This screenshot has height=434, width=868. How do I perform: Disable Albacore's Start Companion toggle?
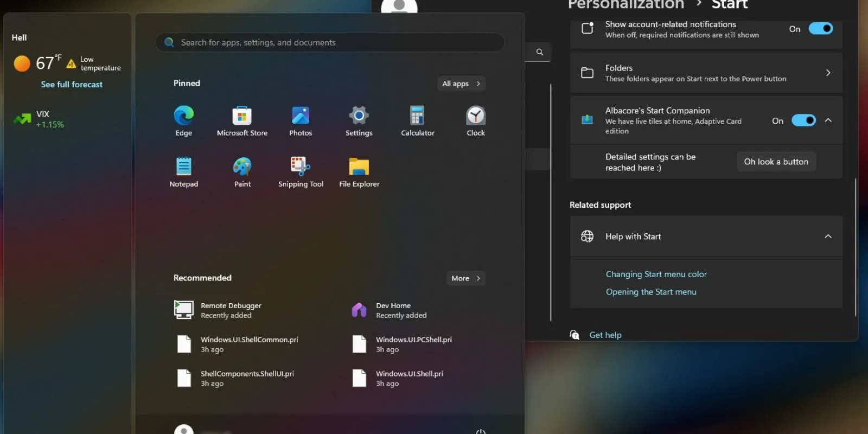click(803, 120)
